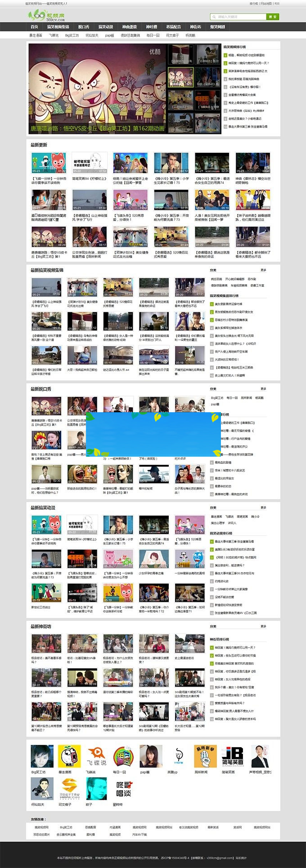Expand 更多 in the 最新神街坊 section
Viewport: 306px width, 868px height.
tap(263, 626)
